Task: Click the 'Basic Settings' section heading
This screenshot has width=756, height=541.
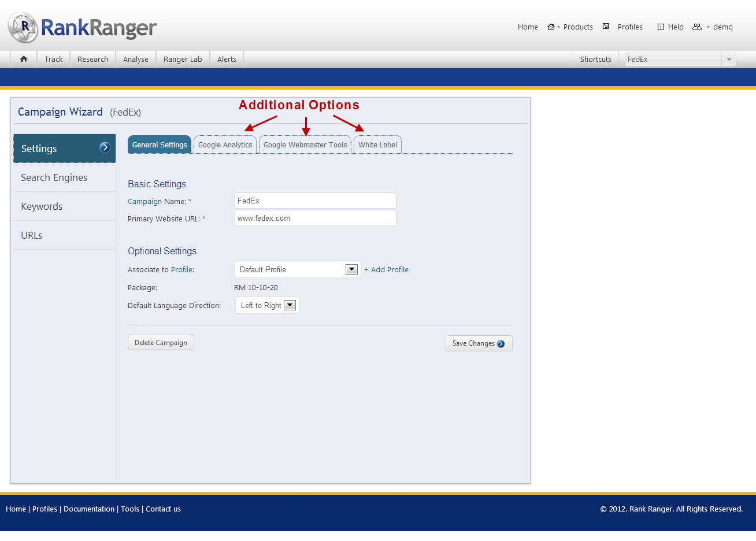Action: (157, 184)
